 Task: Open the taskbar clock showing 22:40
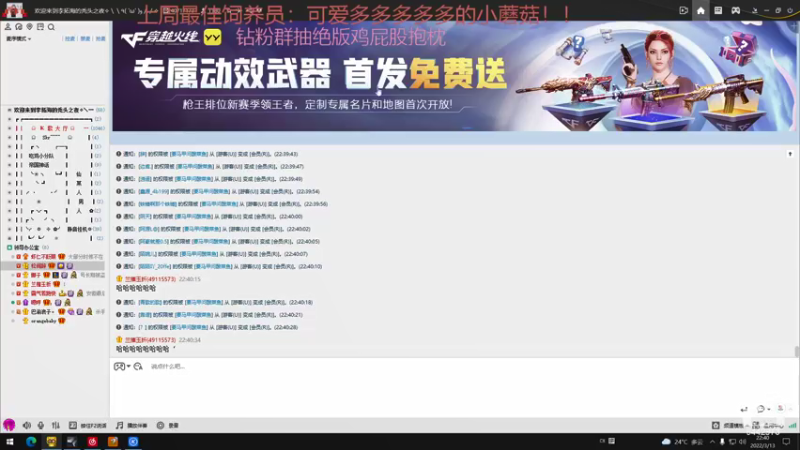(x=763, y=442)
